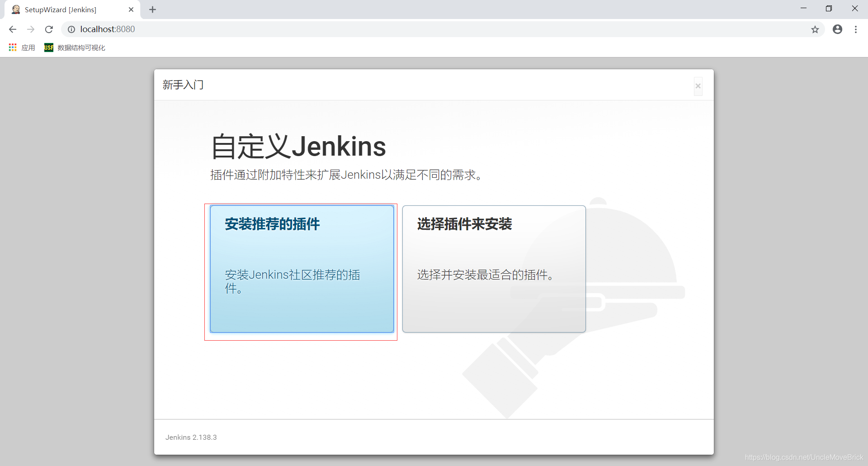Click the Jenkins 2.138.3 version text
This screenshot has height=466, width=868.
point(191,437)
